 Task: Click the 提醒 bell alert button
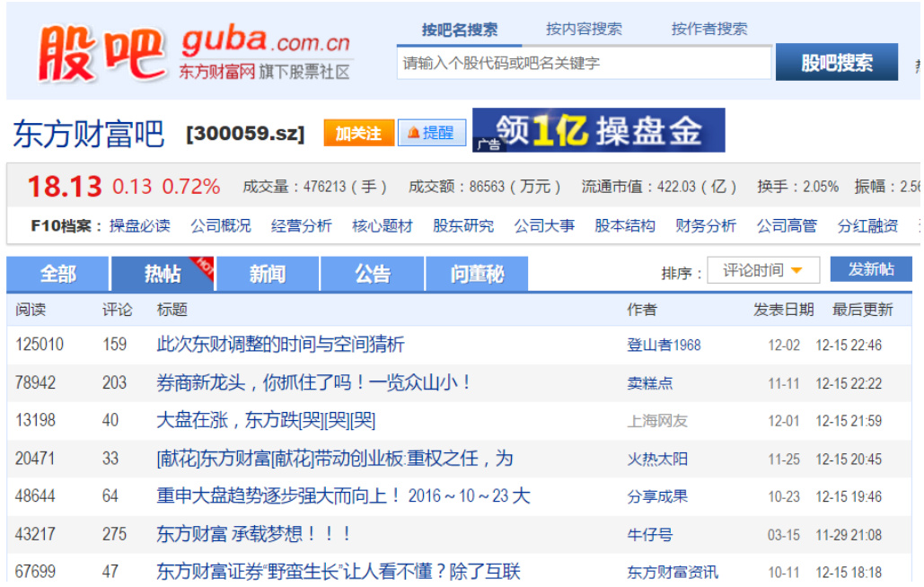click(x=431, y=133)
